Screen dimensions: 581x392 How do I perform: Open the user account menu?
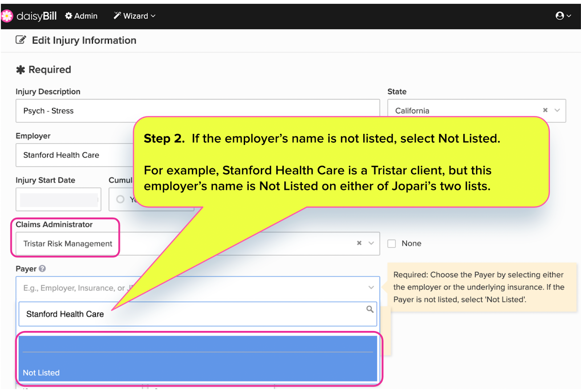(x=563, y=16)
